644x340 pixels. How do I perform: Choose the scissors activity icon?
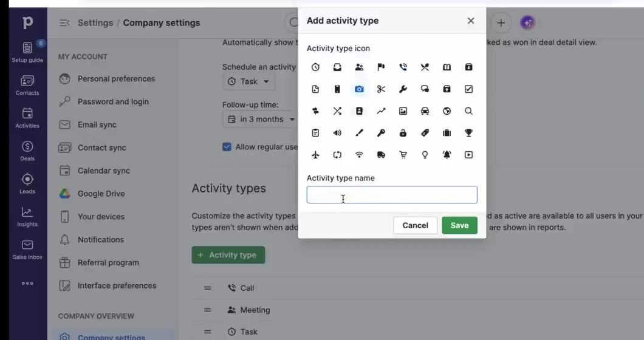[381, 89]
